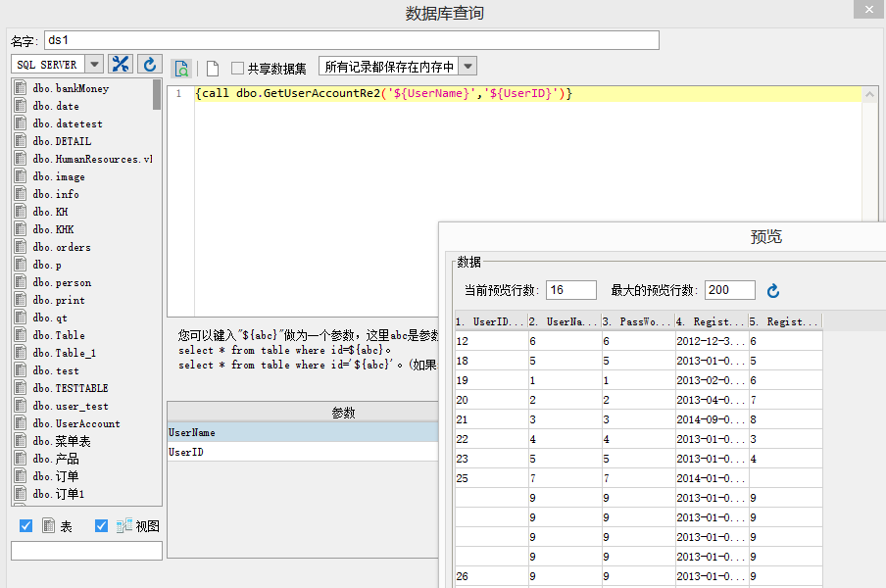The height and width of the screenshot is (588, 886).
Task: Click preview cell with UserID 18
Action: click(x=491, y=361)
